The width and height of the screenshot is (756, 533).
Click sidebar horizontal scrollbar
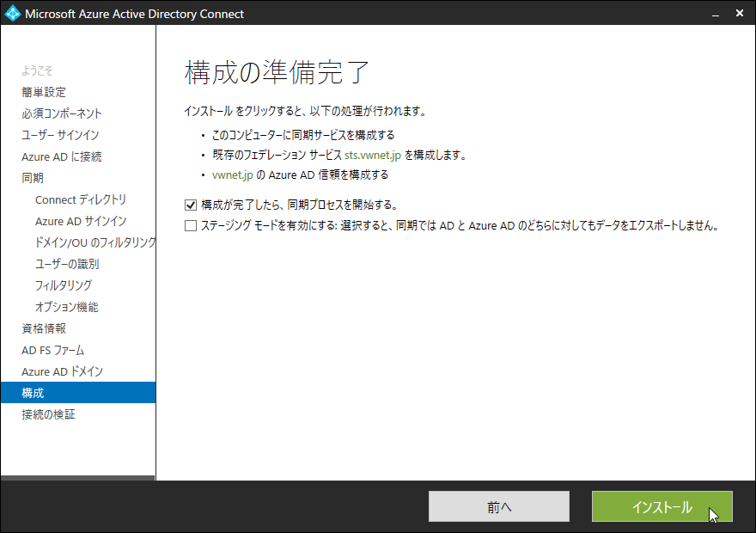77,478
